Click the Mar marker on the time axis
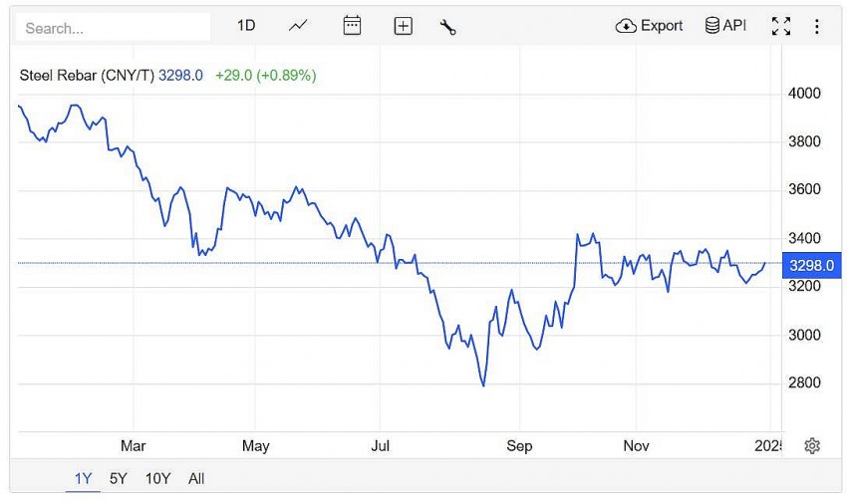847x504 pixels. [133, 446]
